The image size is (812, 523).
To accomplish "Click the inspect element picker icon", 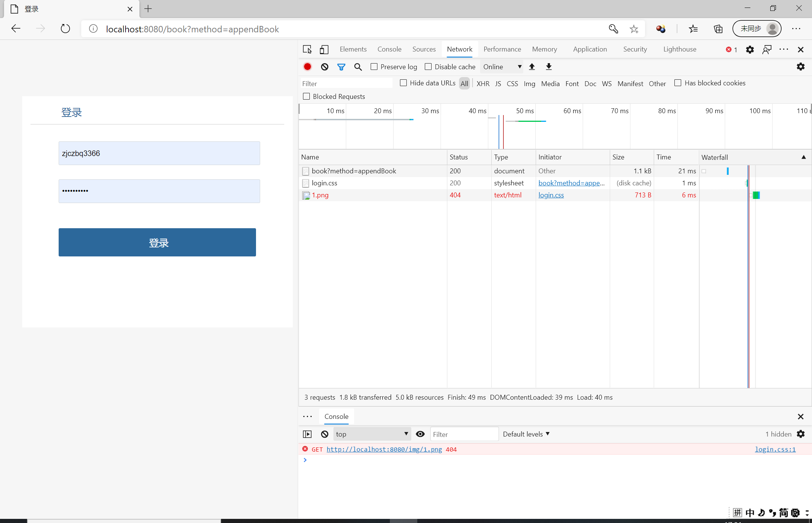I will (307, 49).
